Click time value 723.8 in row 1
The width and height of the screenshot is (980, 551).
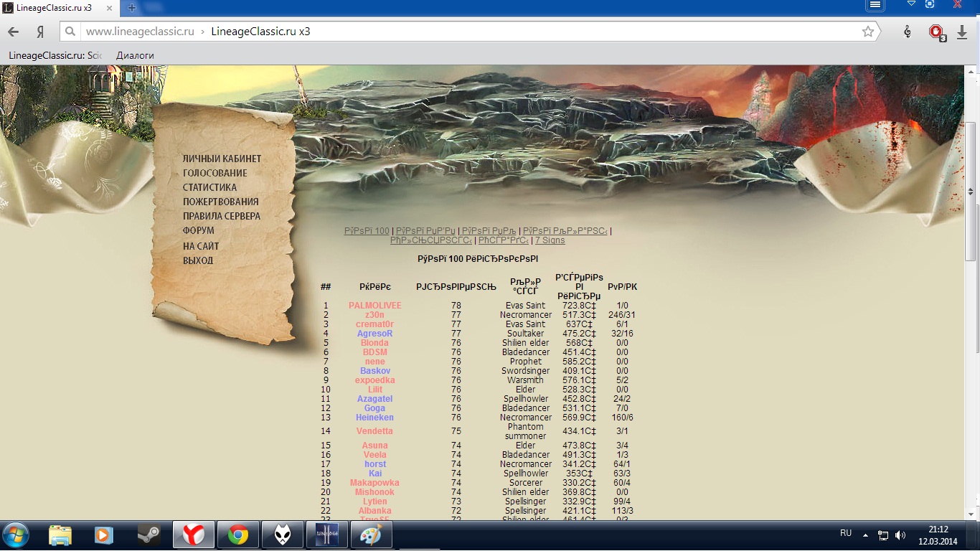580,306
